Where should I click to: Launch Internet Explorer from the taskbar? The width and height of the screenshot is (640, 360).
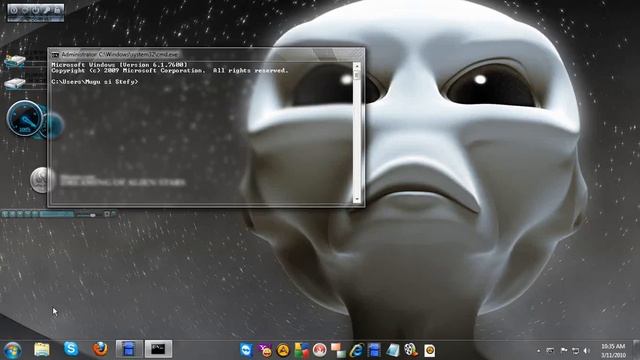pyautogui.click(x=356, y=351)
